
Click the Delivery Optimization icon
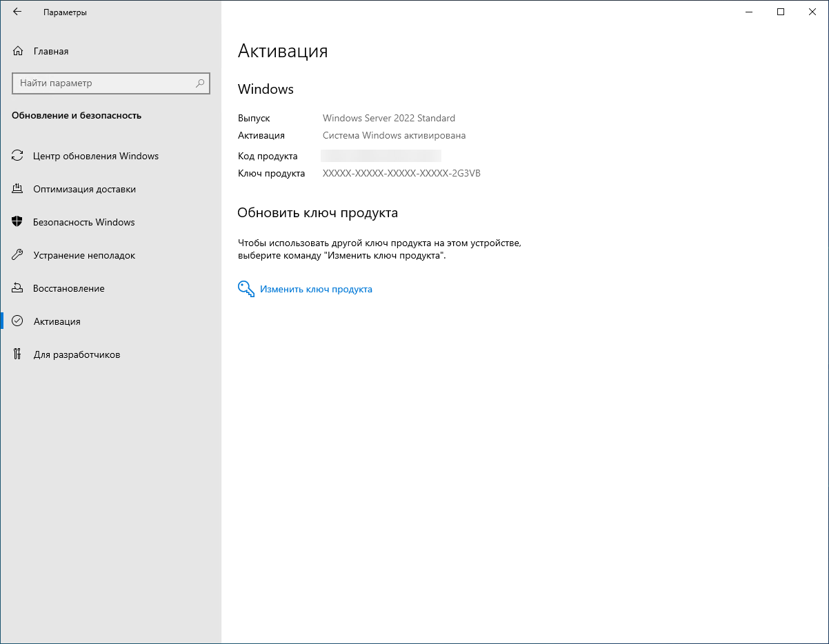click(18, 189)
